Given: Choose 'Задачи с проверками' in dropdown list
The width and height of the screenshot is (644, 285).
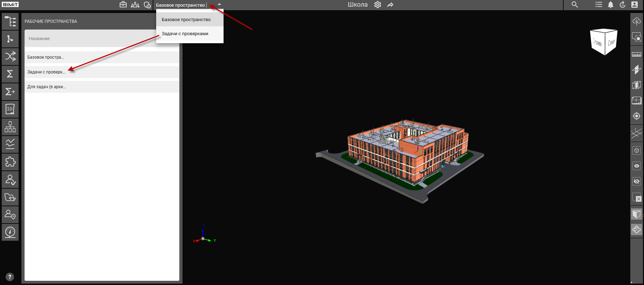Looking at the screenshot, I should pos(185,34).
